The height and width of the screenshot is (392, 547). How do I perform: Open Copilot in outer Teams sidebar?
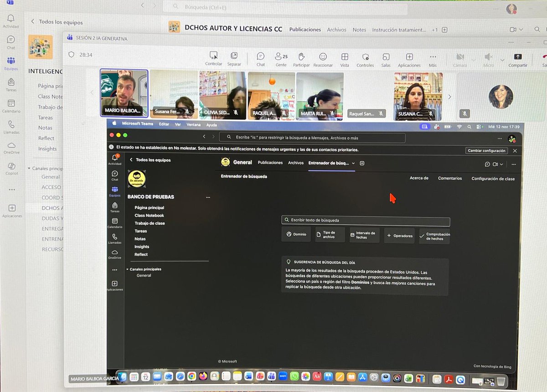coord(12,169)
